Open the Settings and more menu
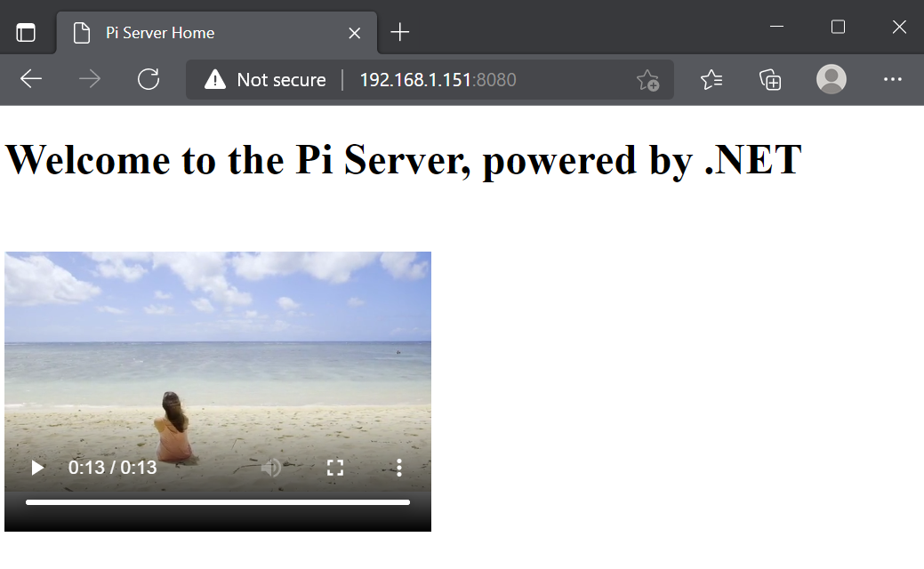Screen dimensions: 924x569 (892, 79)
